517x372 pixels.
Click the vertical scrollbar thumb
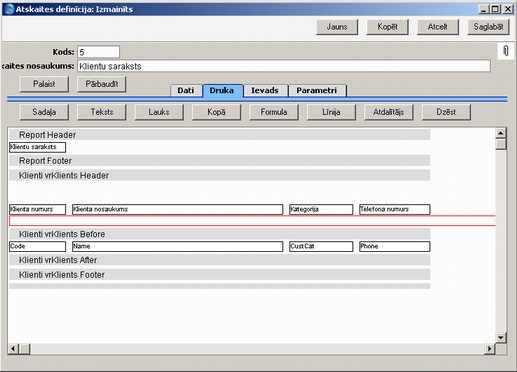pyautogui.click(x=500, y=144)
